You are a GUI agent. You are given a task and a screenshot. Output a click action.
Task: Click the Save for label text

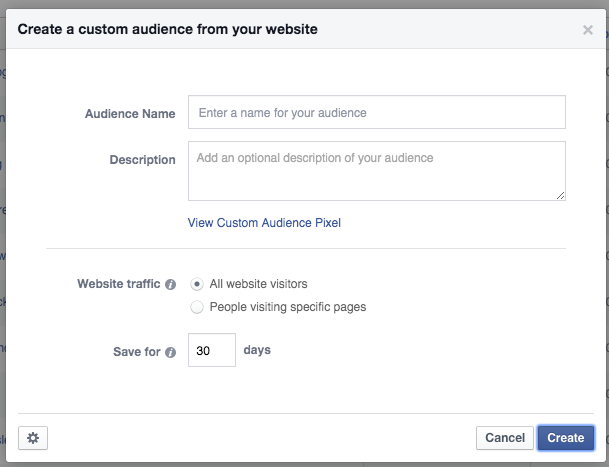click(x=137, y=352)
